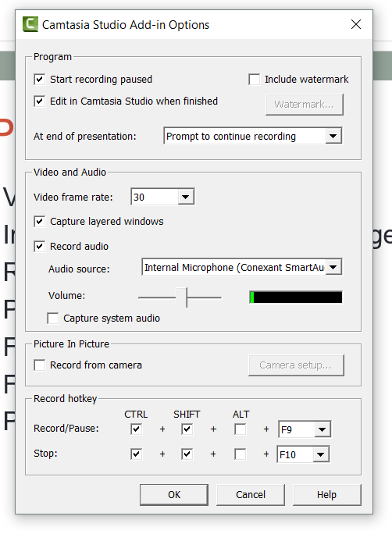Click the Camera setup... button
The image size is (392, 534).
[x=296, y=365]
